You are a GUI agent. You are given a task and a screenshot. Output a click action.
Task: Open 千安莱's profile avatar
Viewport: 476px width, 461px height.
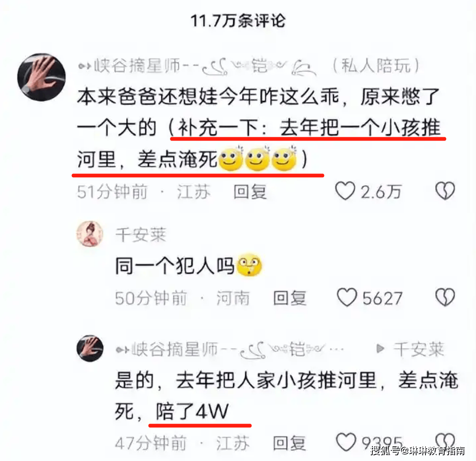pyautogui.click(x=90, y=234)
